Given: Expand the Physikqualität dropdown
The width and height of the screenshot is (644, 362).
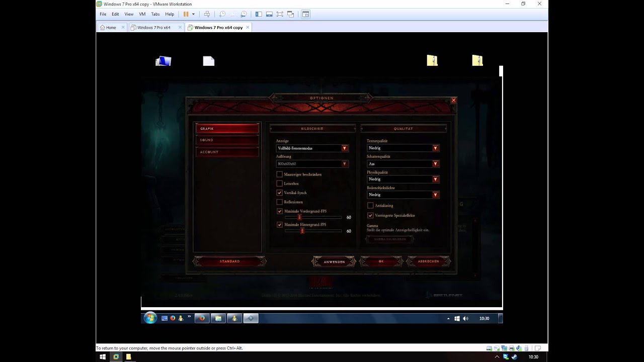Looking at the screenshot, I should tap(403, 179).
